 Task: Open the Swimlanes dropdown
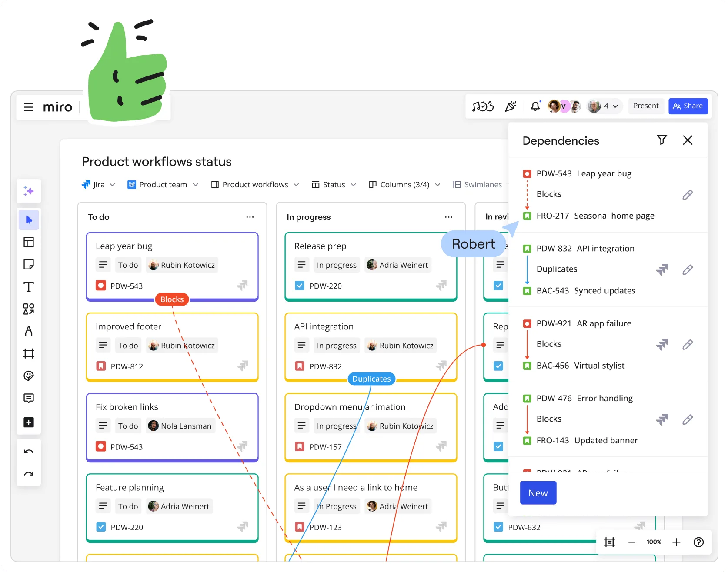(480, 185)
